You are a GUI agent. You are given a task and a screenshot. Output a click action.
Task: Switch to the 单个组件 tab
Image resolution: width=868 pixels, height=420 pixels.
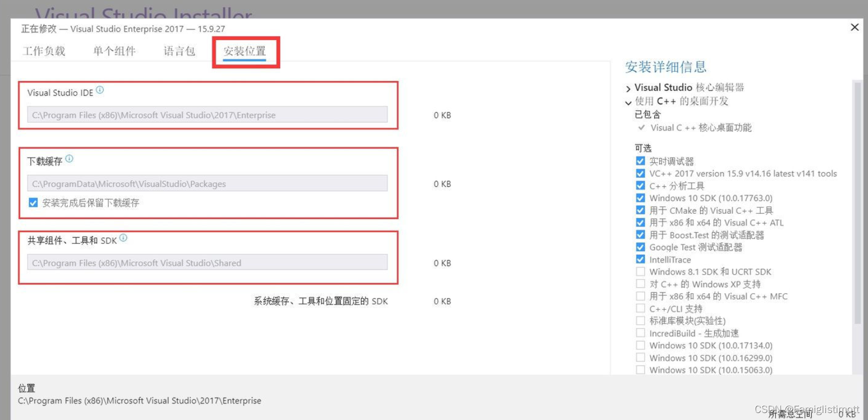pyautogui.click(x=114, y=51)
